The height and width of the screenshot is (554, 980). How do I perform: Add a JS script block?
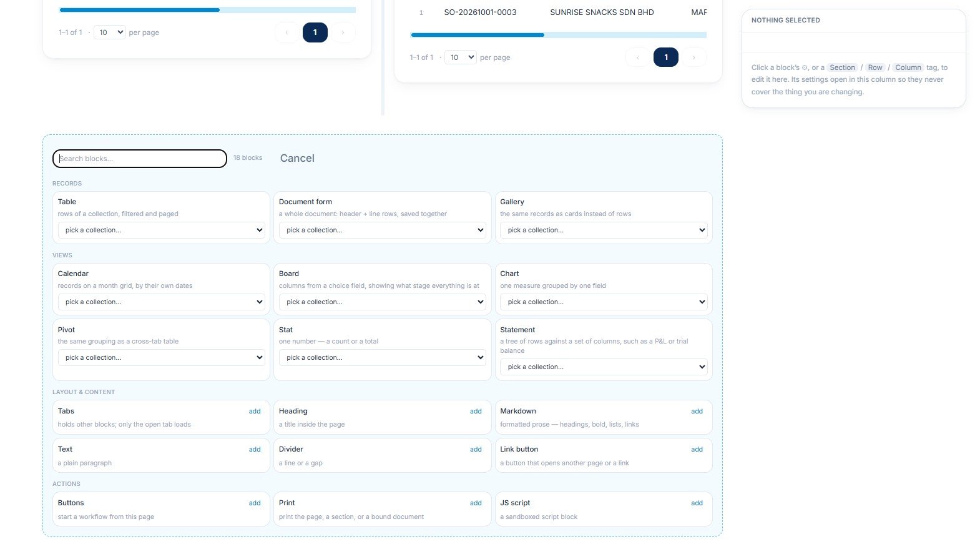point(697,503)
